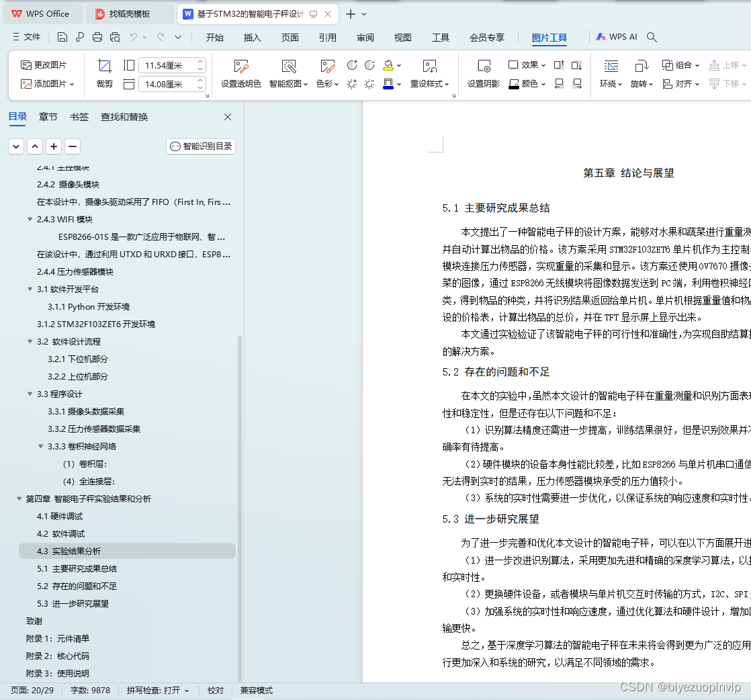Click the Print icon in quick access toolbar

tap(97, 37)
